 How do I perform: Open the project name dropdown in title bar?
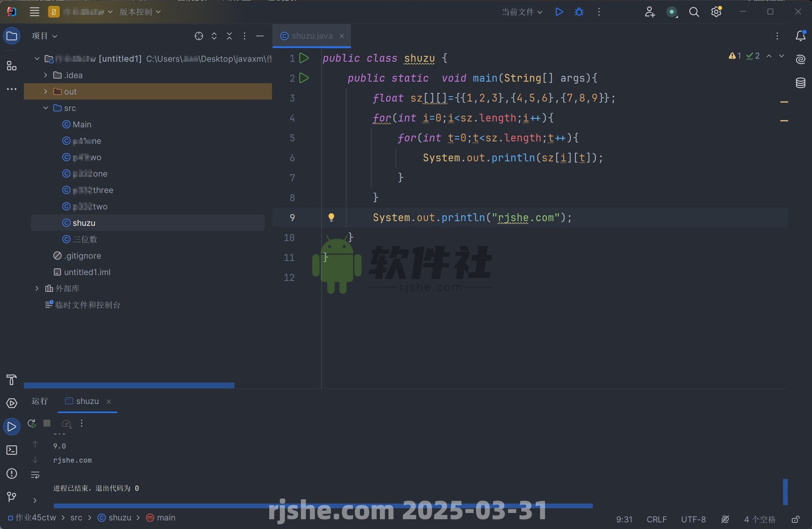pos(80,12)
